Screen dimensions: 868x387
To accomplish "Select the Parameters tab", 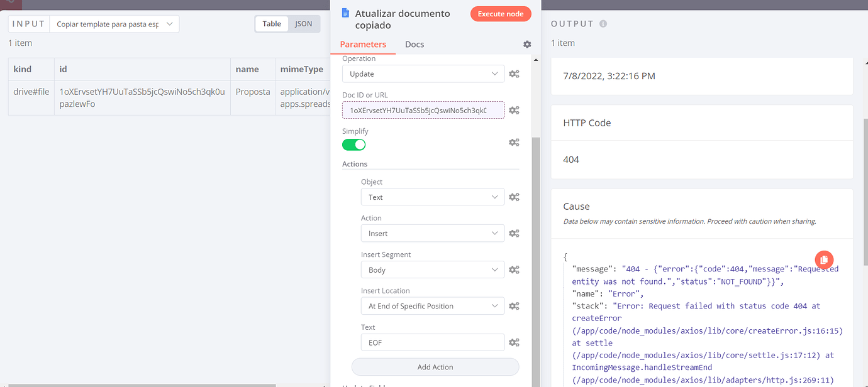I will (x=363, y=45).
